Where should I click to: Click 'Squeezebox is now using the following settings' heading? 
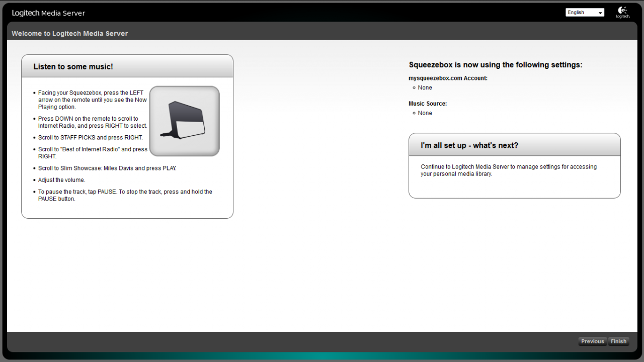496,65
